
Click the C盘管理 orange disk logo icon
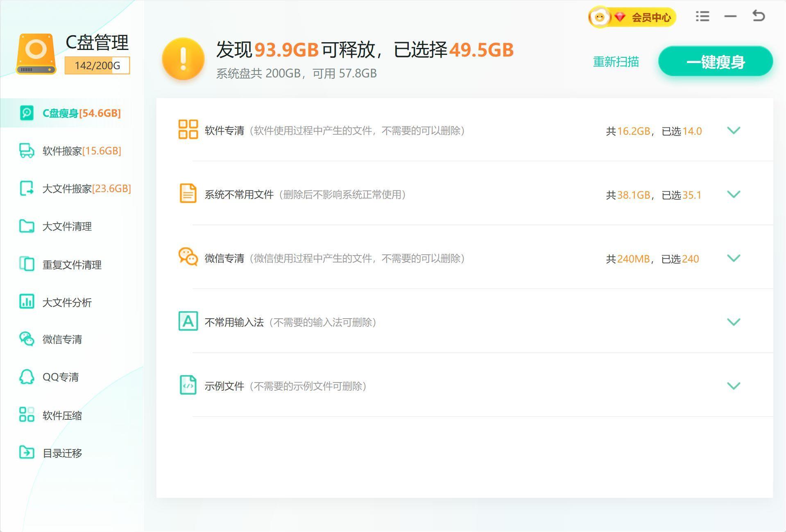(36, 54)
